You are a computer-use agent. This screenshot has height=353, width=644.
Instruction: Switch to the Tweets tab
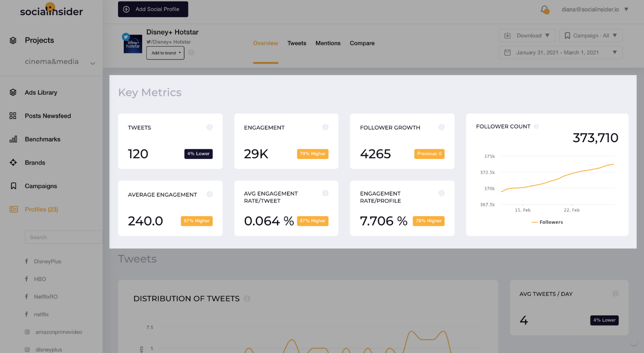click(x=297, y=43)
